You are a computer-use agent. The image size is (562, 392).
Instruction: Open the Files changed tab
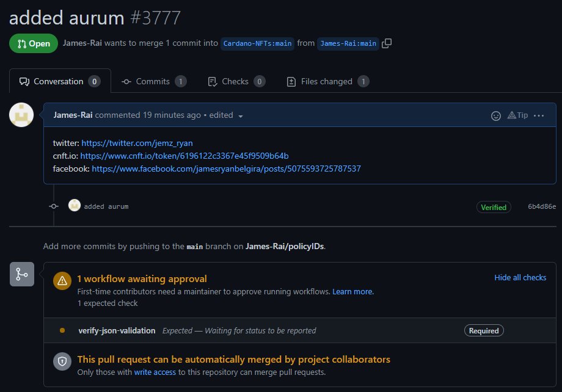[328, 81]
